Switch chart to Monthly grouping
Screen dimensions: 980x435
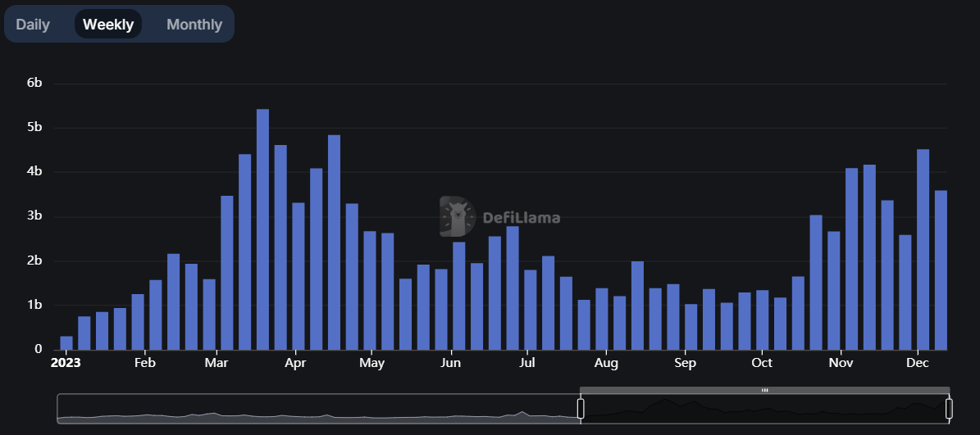(x=194, y=25)
